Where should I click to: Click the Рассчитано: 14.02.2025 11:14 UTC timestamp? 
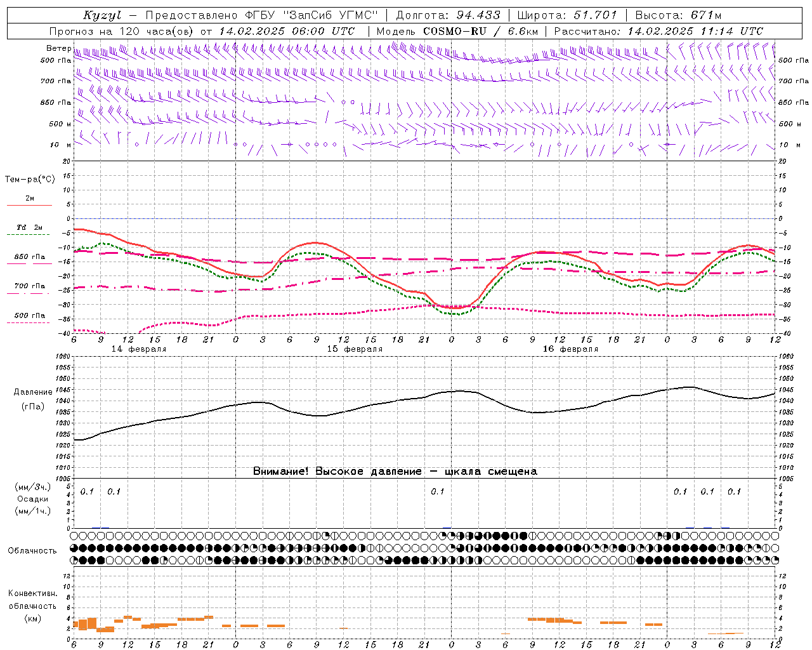click(658, 31)
